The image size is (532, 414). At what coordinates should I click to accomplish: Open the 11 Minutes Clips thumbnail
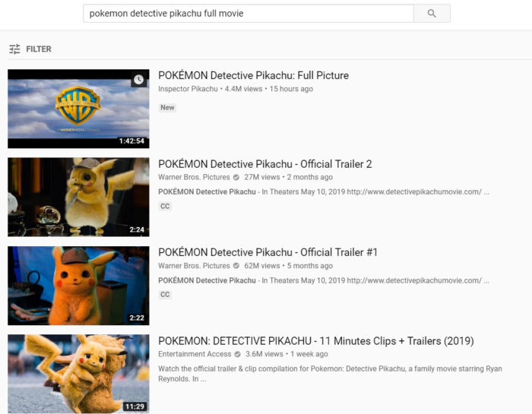coord(78,374)
